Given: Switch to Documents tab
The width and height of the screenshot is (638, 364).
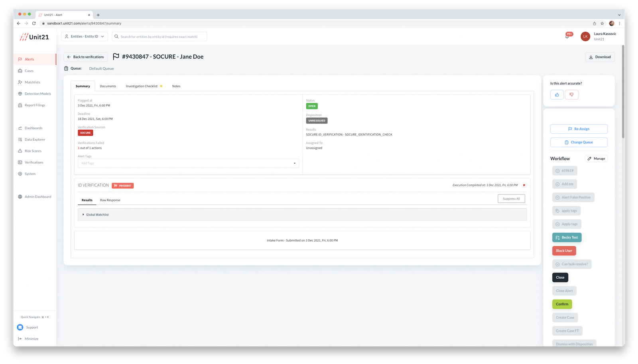Looking at the screenshot, I should coord(108,86).
